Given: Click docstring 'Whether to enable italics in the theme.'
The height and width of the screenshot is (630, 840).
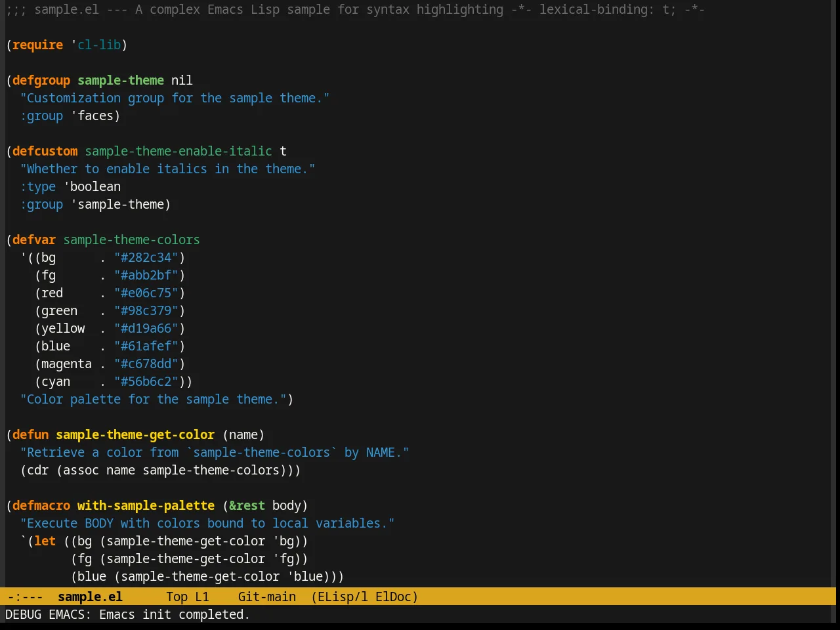Looking at the screenshot, I should click(x=167, y=169).
